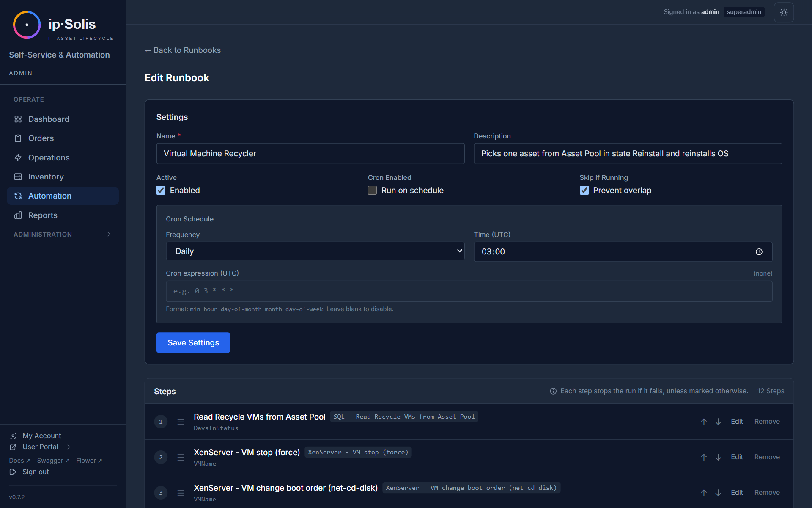Click the Sign out icon
The width and height of the screenshot is (812, 508).
13,472
